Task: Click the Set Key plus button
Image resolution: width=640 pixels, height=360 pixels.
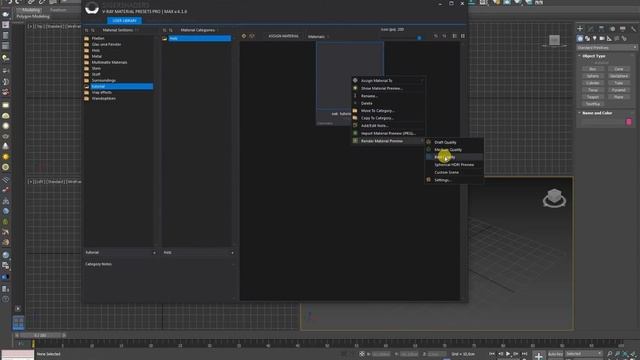Action: (x=539, y=356)
